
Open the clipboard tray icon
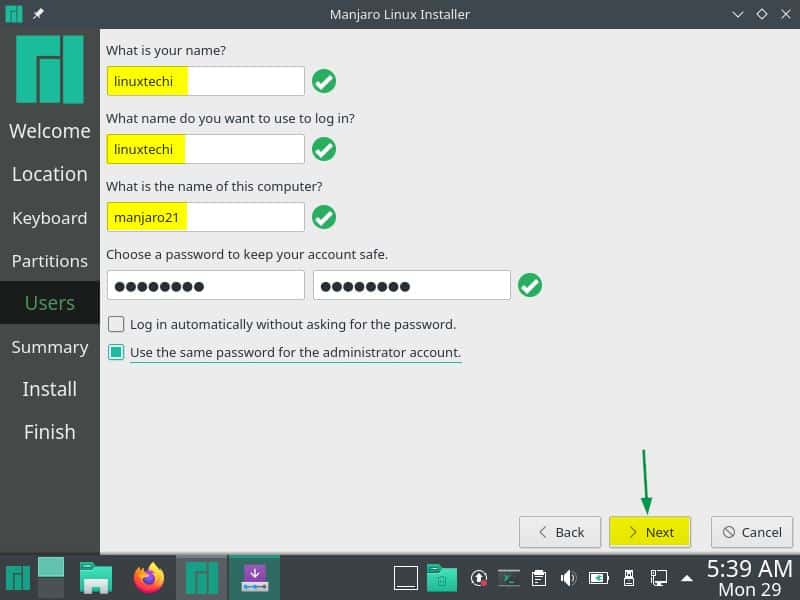point(539,577)
